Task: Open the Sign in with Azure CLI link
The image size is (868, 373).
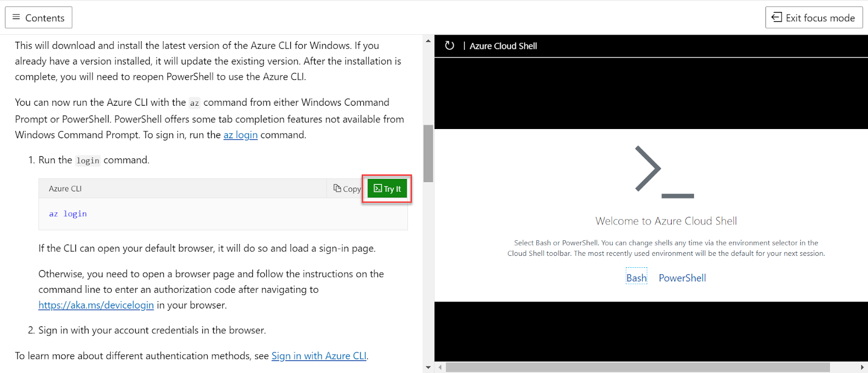Action: pyautogui.click(x=318, y=356)
